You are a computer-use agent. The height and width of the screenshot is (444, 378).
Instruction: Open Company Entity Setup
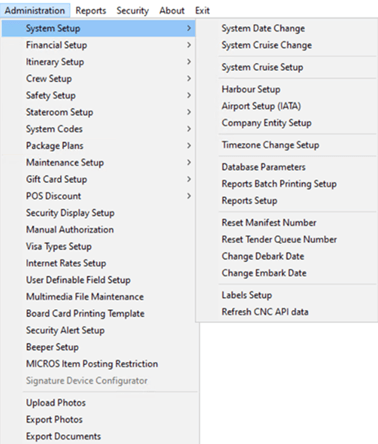287,123
